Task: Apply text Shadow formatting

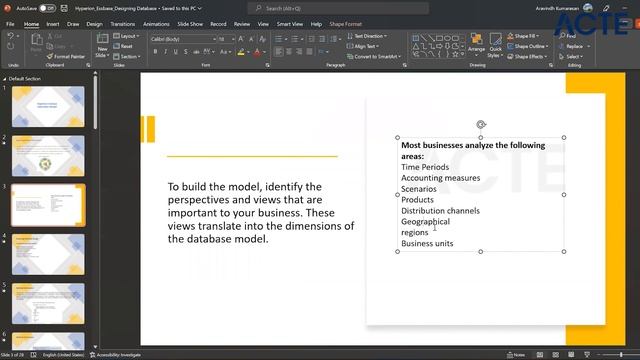Action: click(x=186, y=52)
